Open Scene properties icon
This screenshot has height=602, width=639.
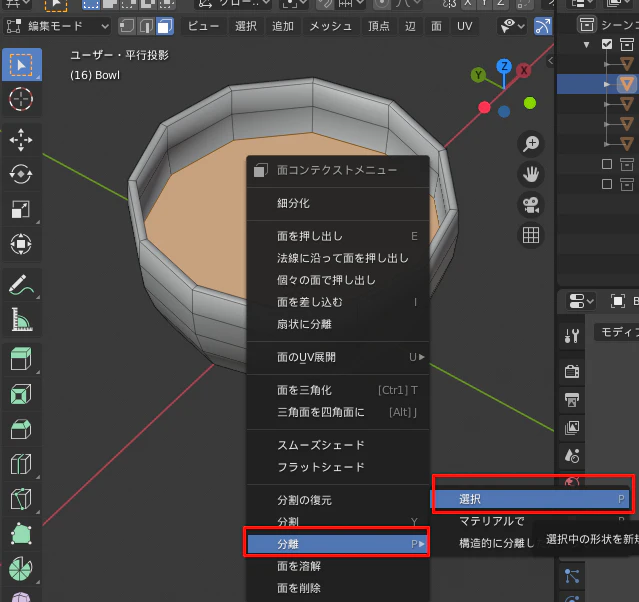pyautogui.click(x=572, y=456)
